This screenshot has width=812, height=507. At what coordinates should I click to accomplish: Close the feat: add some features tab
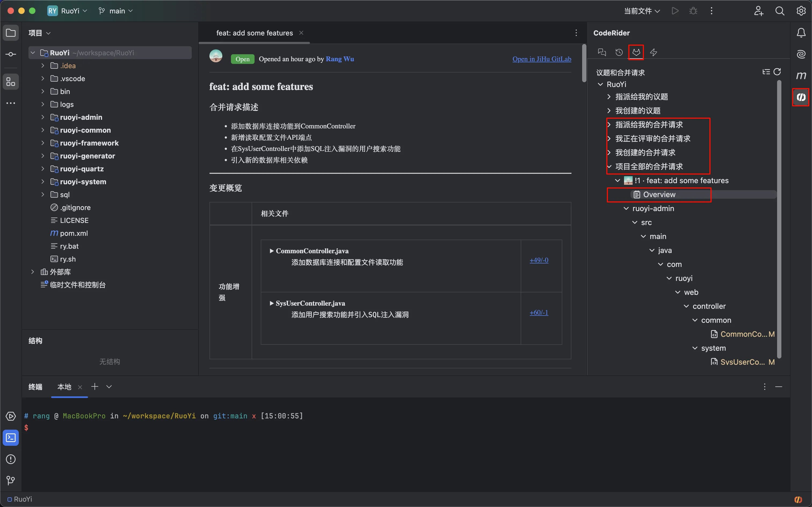pos(301,33)
